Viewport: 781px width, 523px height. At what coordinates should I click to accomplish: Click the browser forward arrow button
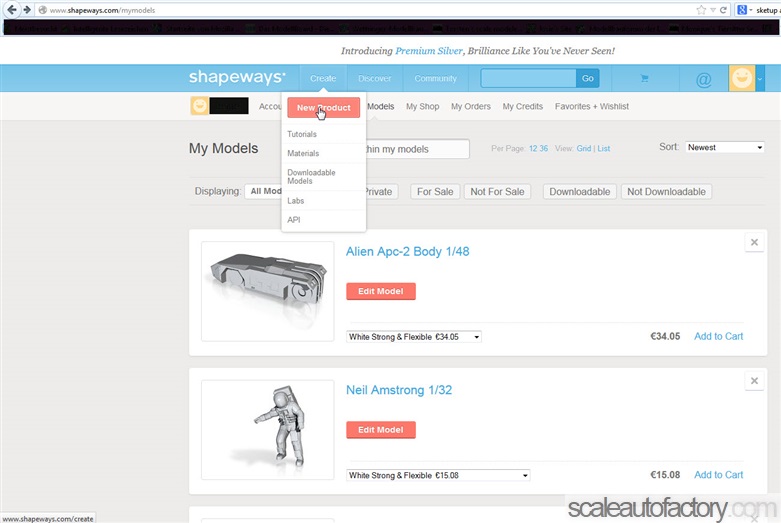click(x=27, y=9)
